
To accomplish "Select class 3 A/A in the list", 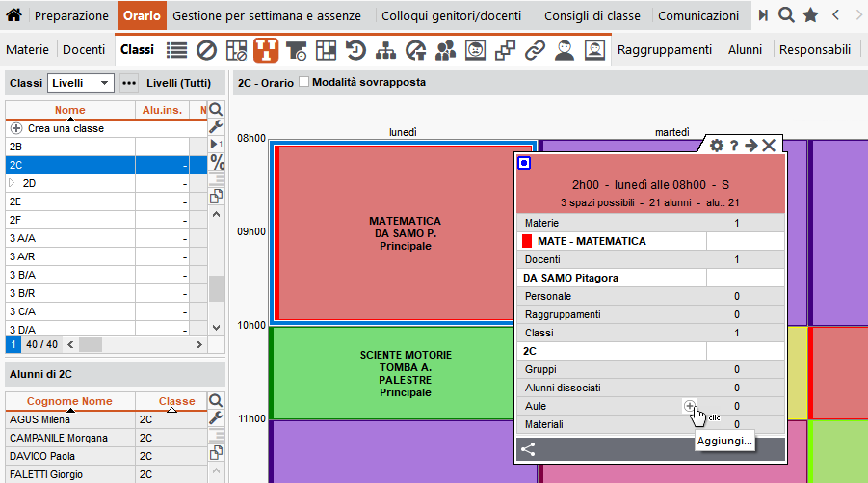I will [x=70, y=238].
